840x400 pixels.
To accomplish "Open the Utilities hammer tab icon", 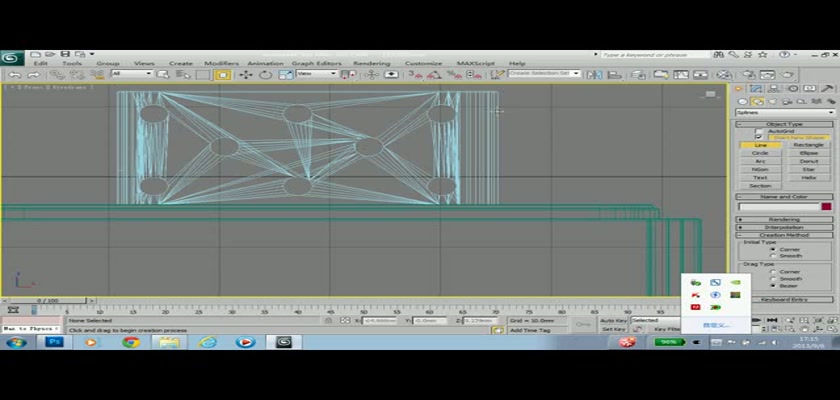I will [x=827, y=89].
